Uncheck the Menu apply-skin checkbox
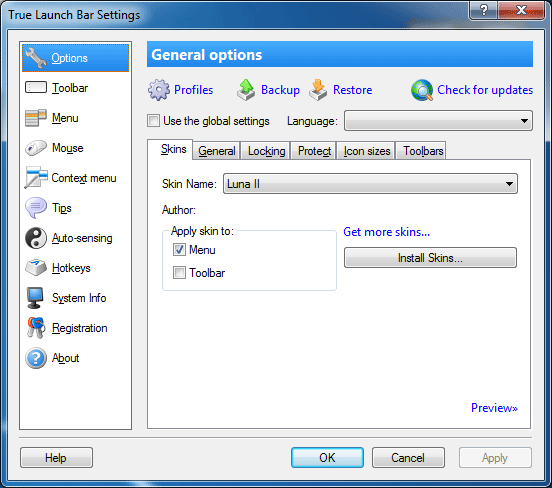 pos(179,250)
